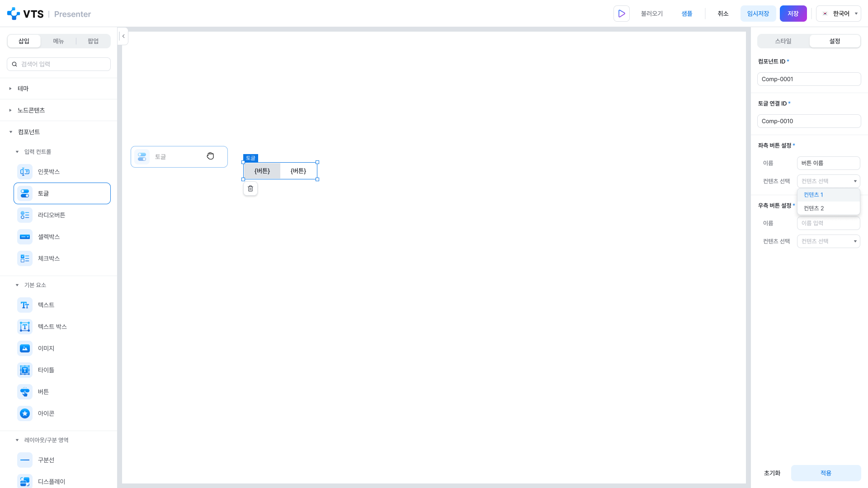Click the 임시저장 button
The height and width of the screenshot is (488, 868).
758,14
